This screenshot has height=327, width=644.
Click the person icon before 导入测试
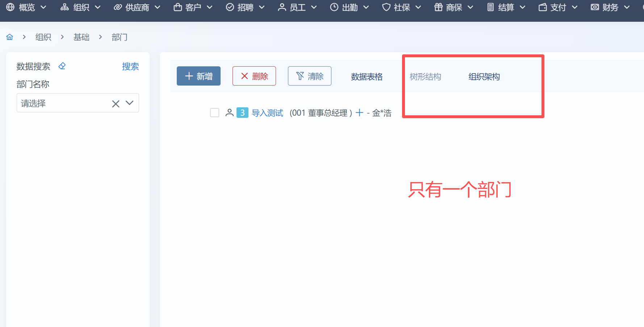tap(229, 113)
